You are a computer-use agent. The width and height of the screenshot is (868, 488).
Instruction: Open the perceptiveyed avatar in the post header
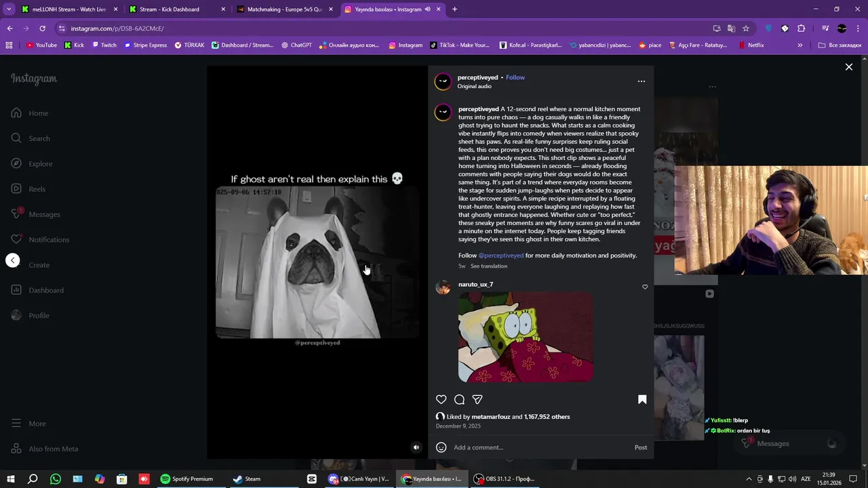(x=443, y=81)
